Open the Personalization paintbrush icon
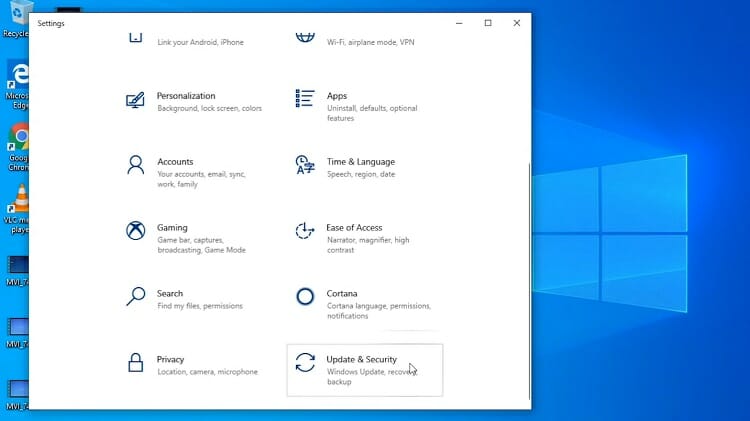750x421 pixels. point(135,100)
